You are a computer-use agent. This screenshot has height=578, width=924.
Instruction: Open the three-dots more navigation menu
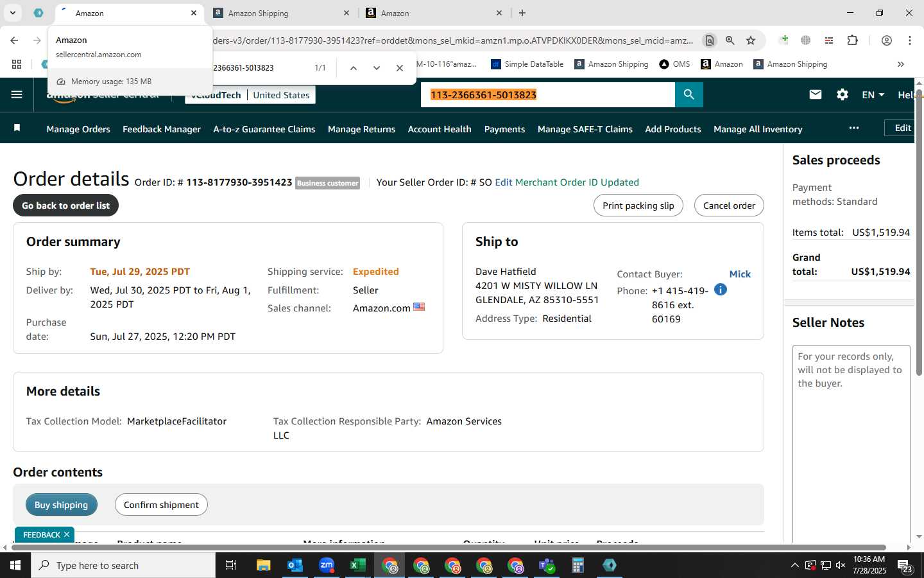pos(854,128)
